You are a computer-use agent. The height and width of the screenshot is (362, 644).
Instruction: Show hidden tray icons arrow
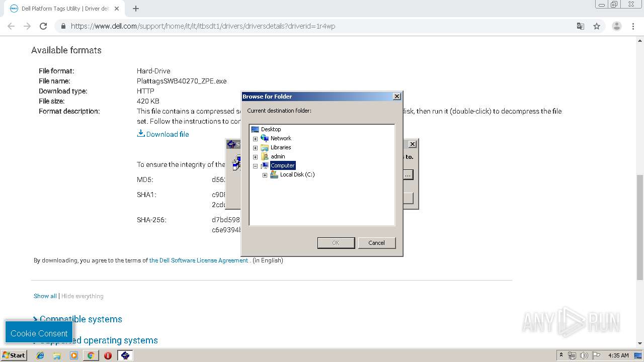[561, 355]
